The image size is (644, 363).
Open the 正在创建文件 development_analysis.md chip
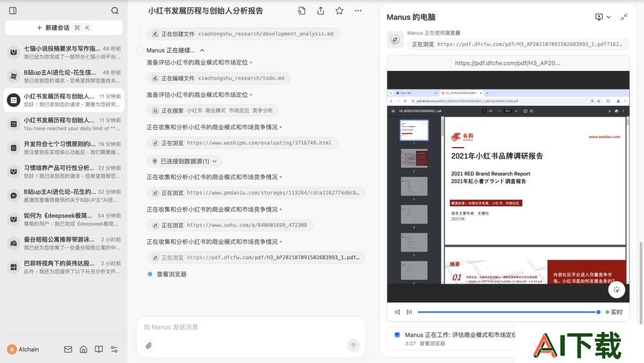[243, 34]
